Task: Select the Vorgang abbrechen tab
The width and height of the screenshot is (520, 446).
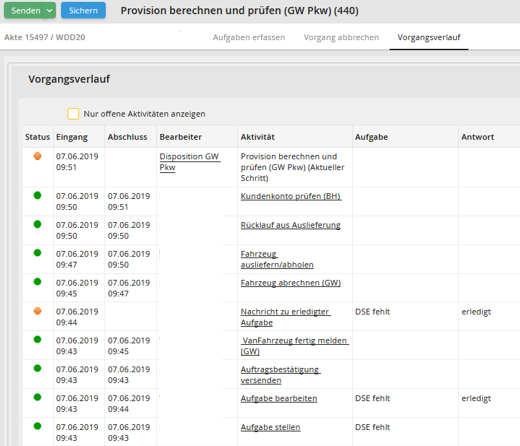Action: (x=341, y=37)
